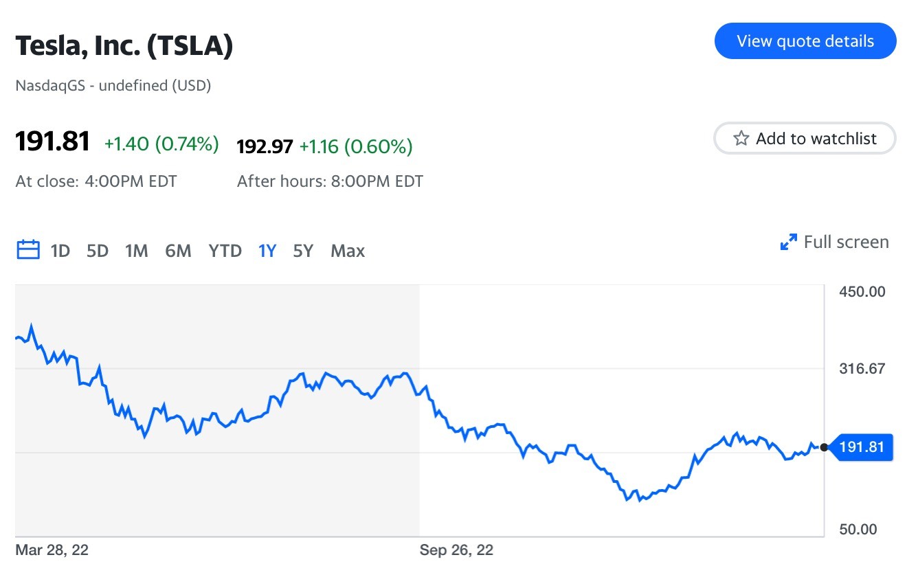Click View quote details button
This screenshot has width=918, height=588.
[805, 41]
